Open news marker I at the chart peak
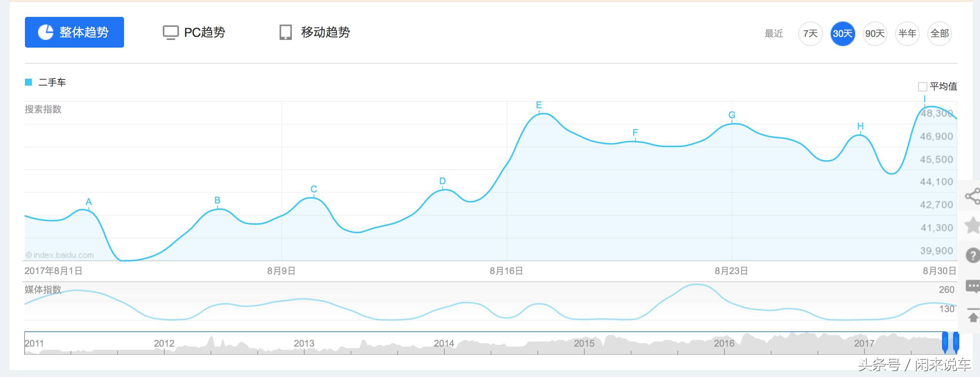980x377 pixels. coord(925,99)
